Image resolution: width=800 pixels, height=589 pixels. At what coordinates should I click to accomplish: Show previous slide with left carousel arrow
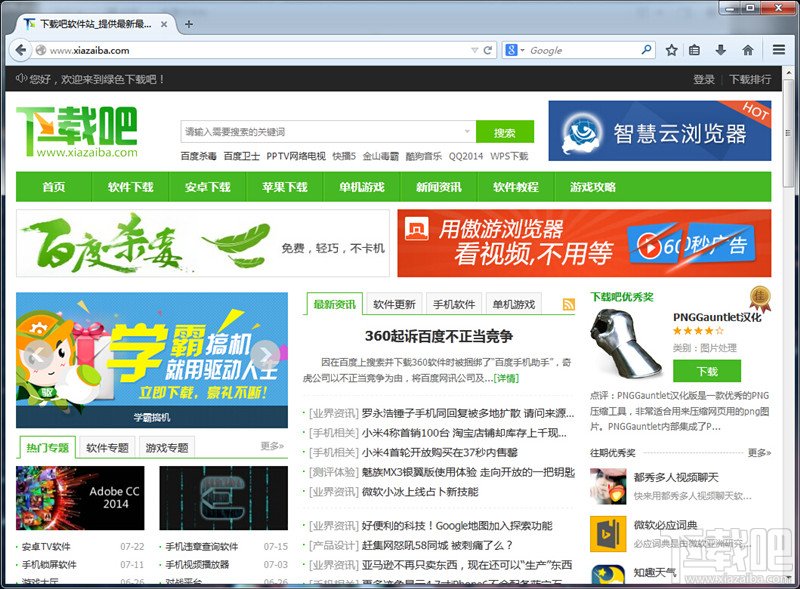[x=38, y=355]
